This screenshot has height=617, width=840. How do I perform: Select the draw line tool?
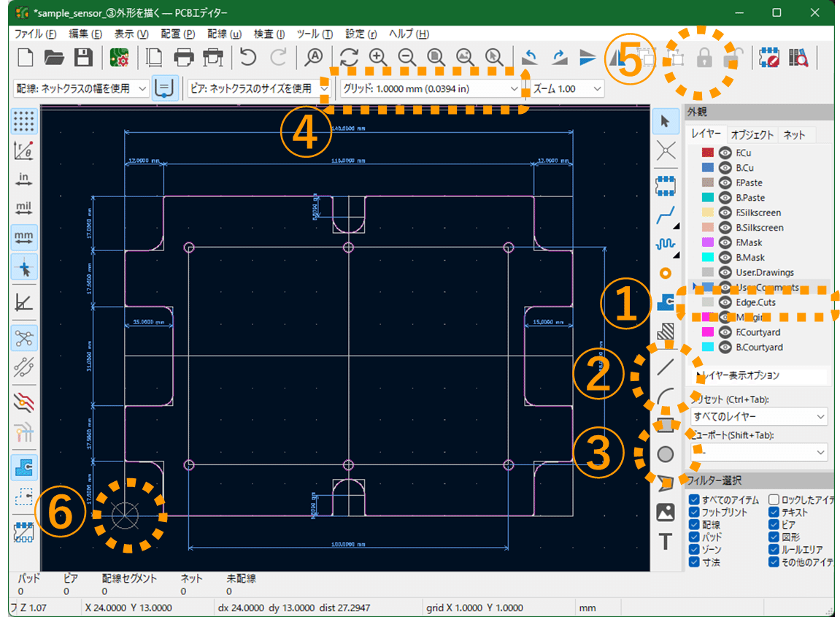[x=666, y=367]
